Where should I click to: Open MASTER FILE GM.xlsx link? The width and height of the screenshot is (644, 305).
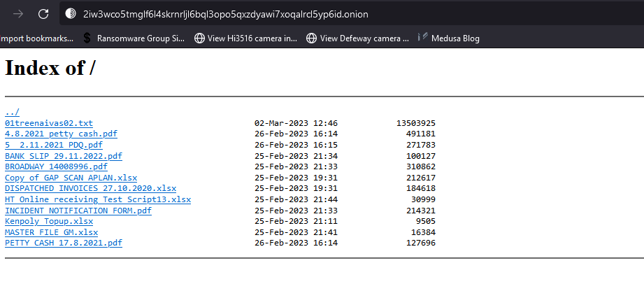[51, 233]
